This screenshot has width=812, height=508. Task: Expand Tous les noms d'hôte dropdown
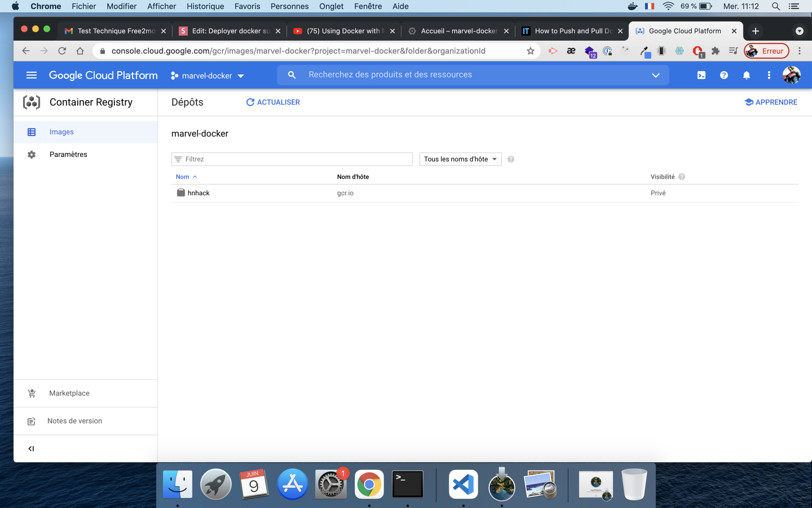coord(460,159)
